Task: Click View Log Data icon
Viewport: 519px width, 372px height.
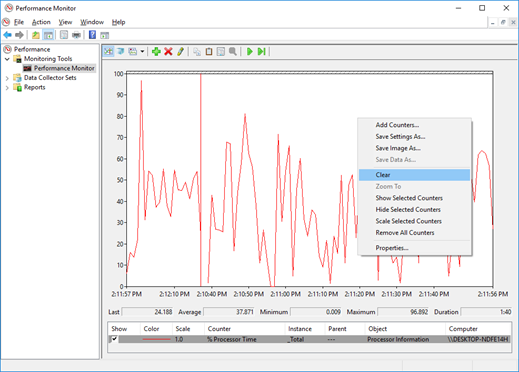Action: (121, 51)
